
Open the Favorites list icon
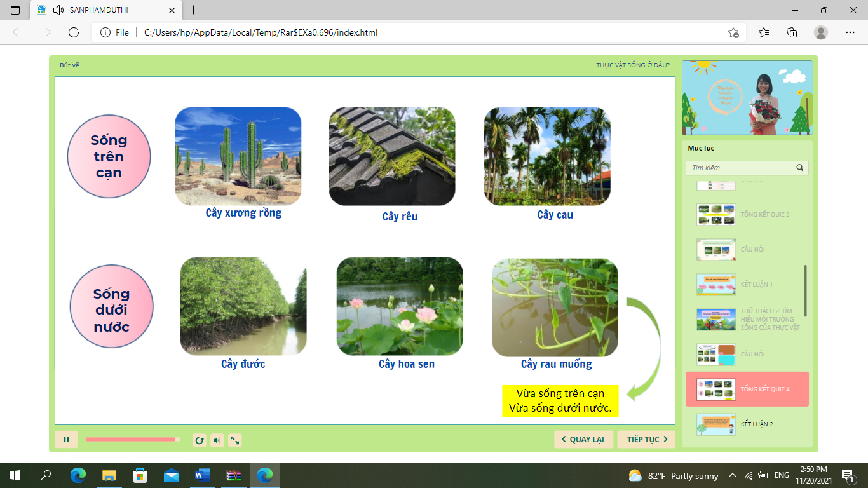(763, 32)
